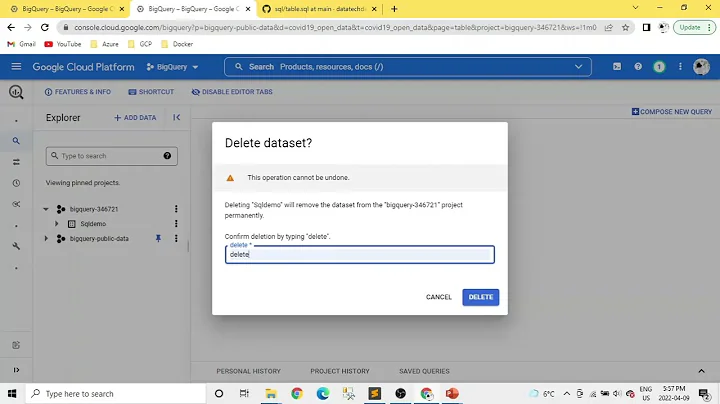Viewport: 720px width, 404px height.
Task: Open the browser tab search dropdown
Action: pos(636,8)
